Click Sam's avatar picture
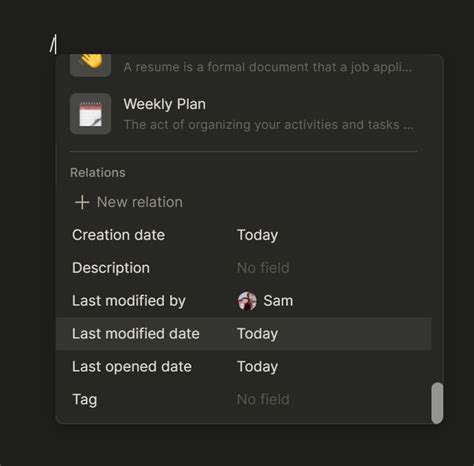Viewport: 474px width, 466px height. click(x=247, y=301)
